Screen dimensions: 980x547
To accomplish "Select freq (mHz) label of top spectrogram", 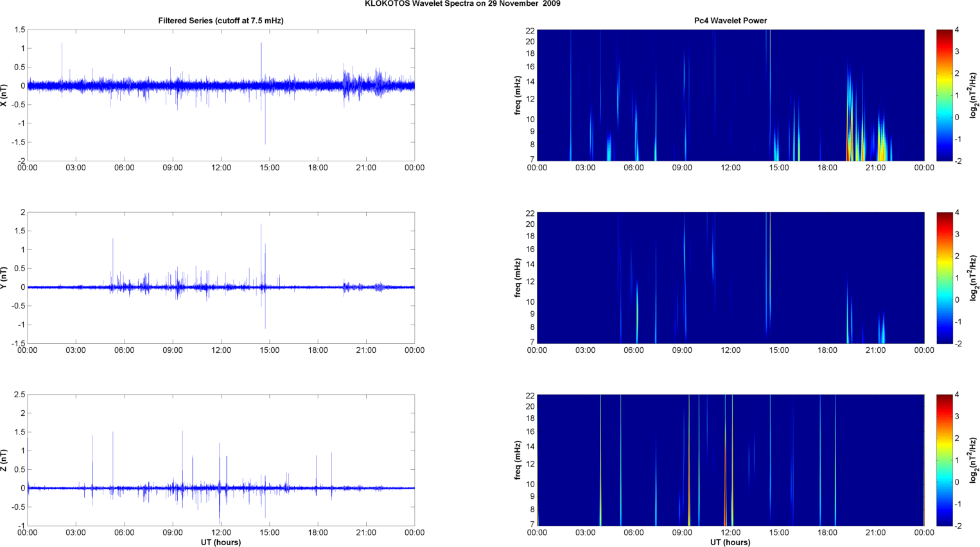I will (x=518, y=95).
